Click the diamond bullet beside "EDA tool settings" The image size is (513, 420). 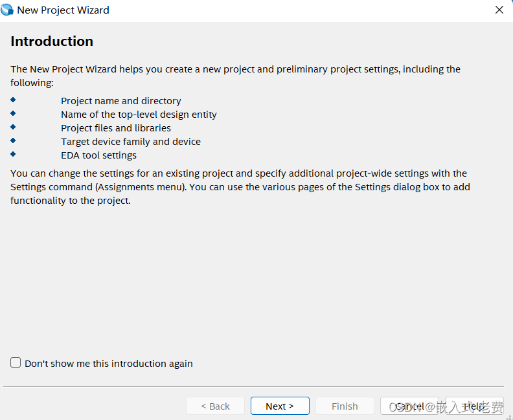click(13, 154)
